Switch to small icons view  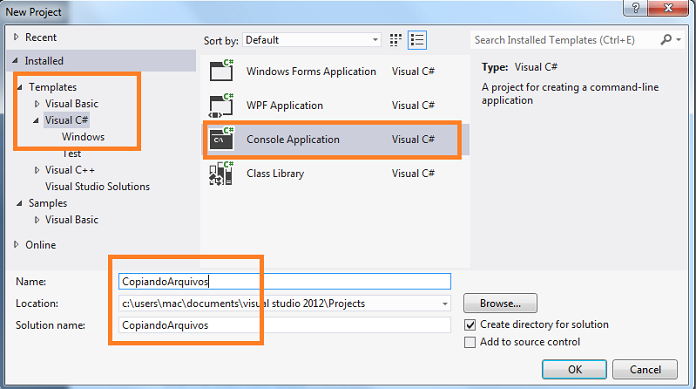[395, 40]
